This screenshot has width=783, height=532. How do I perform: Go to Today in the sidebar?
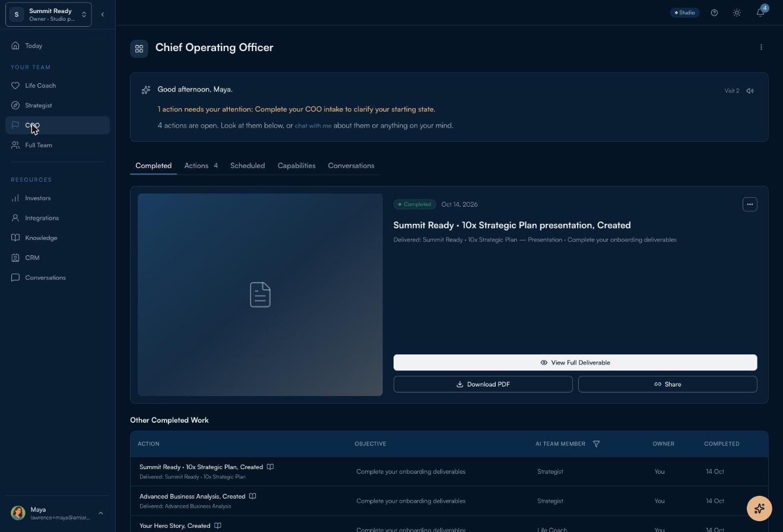point(58,46)
